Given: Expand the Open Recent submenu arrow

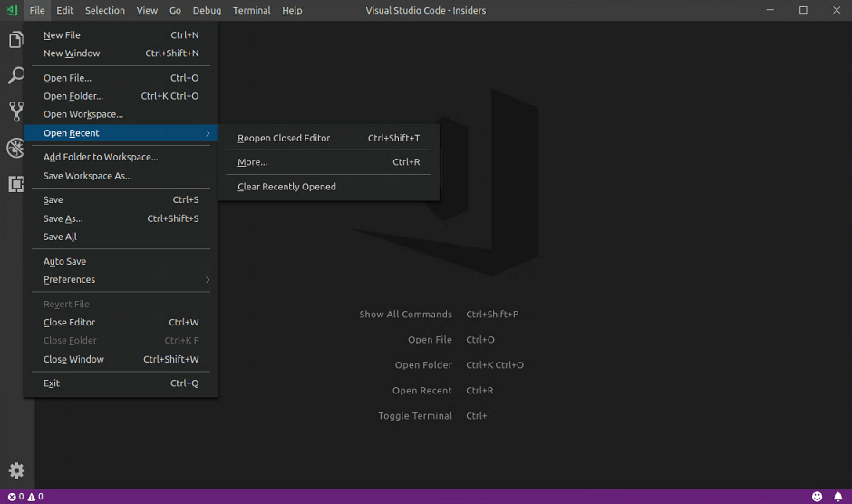Looking at the screenshot, I should click(x=208, y=133).
